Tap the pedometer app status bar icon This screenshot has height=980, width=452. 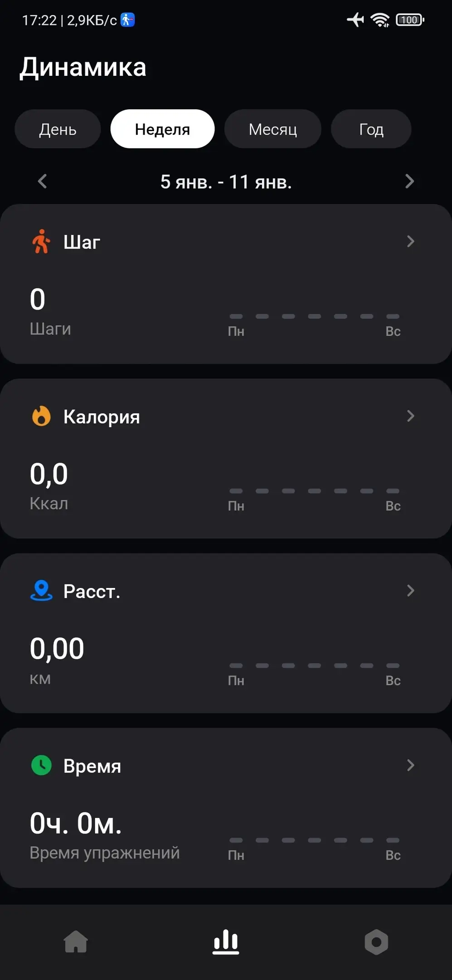[127, 20]
